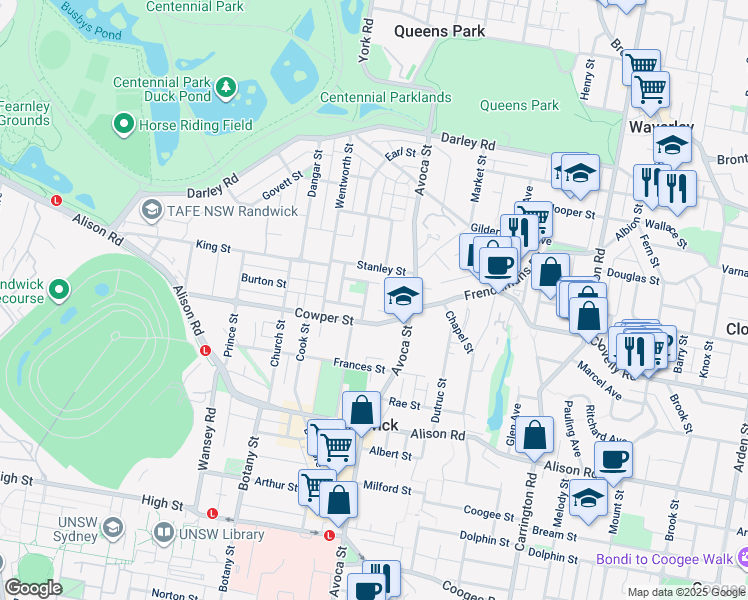Screen dimensions: 748x600
Task: Select the Carrington Rd label
Action: pos(526,512)
